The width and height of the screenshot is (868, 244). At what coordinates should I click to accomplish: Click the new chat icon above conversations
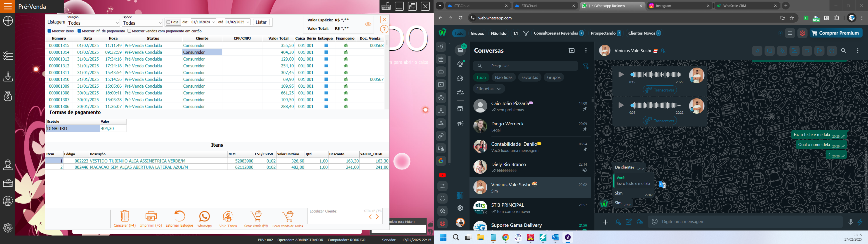[571, 51]
